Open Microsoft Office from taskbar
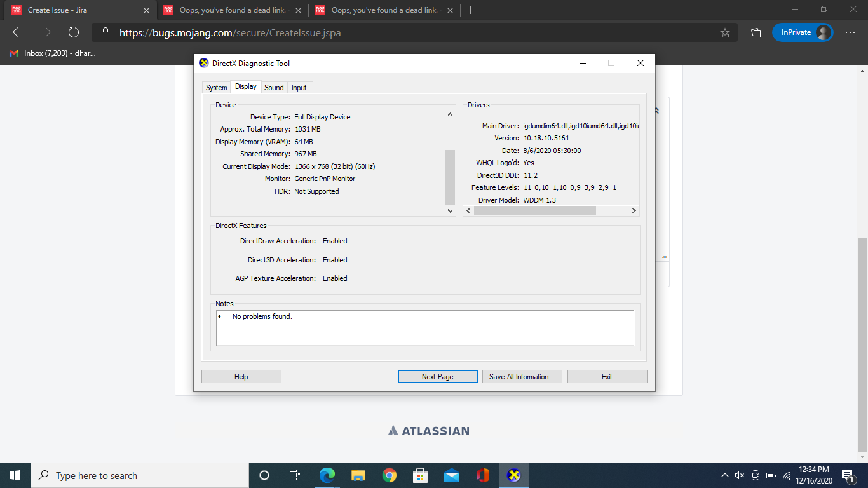Screen dimensions: 868x488 point(483,475)
